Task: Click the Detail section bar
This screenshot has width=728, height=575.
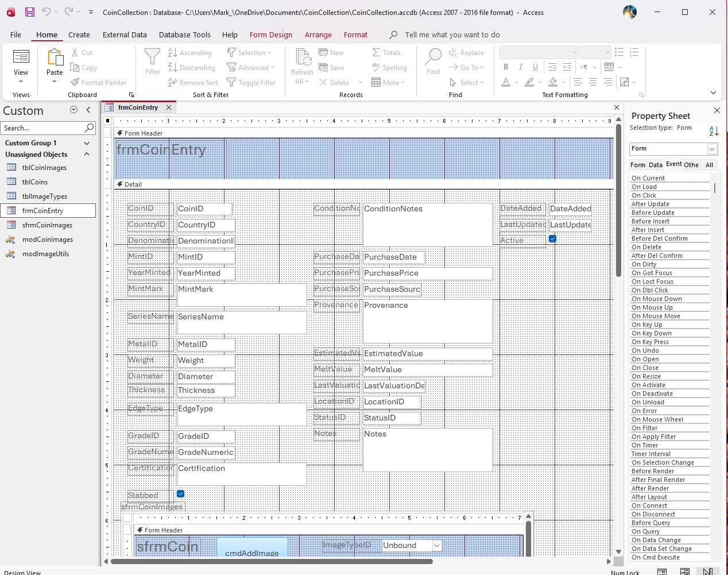Action: [364, 184]
